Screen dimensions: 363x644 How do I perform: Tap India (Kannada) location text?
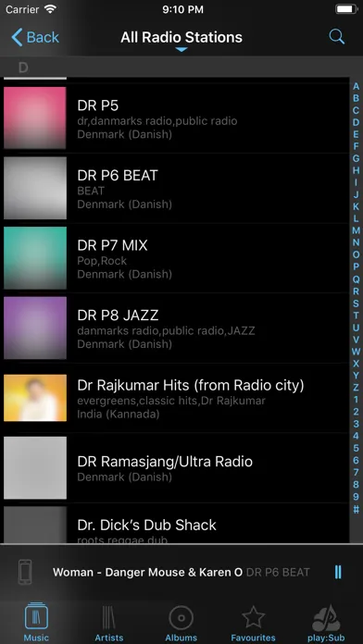click(x=118, y=414)
